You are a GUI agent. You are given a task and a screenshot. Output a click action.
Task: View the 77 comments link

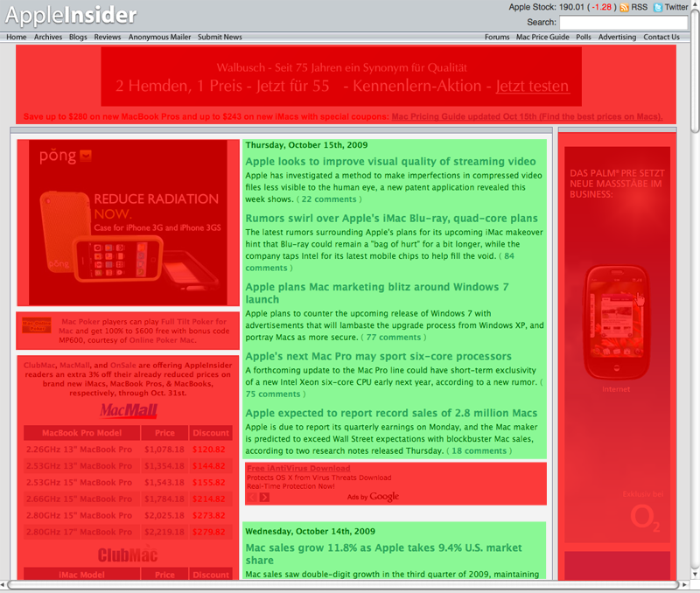(x=393, y=338)
